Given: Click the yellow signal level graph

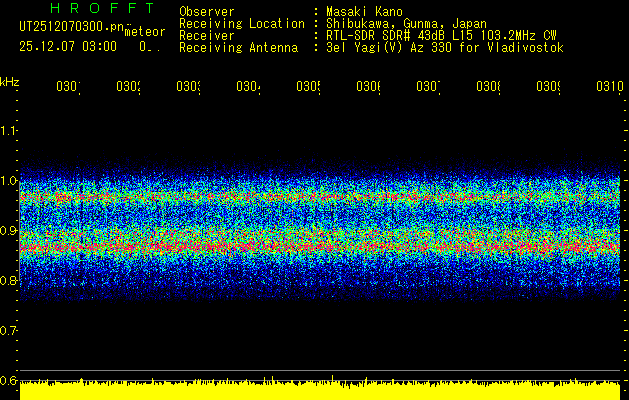Looking at the screenshot, I should click(x=320, y=389).
